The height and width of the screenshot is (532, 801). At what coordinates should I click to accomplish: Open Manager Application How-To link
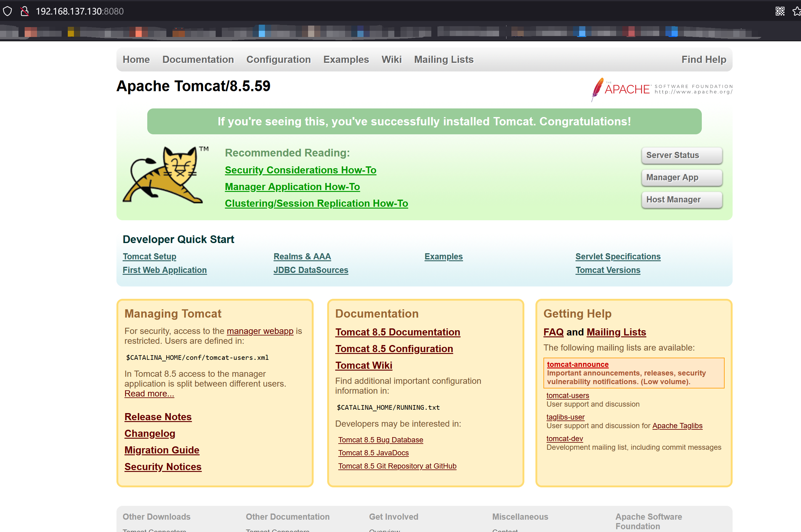(292, 187)
